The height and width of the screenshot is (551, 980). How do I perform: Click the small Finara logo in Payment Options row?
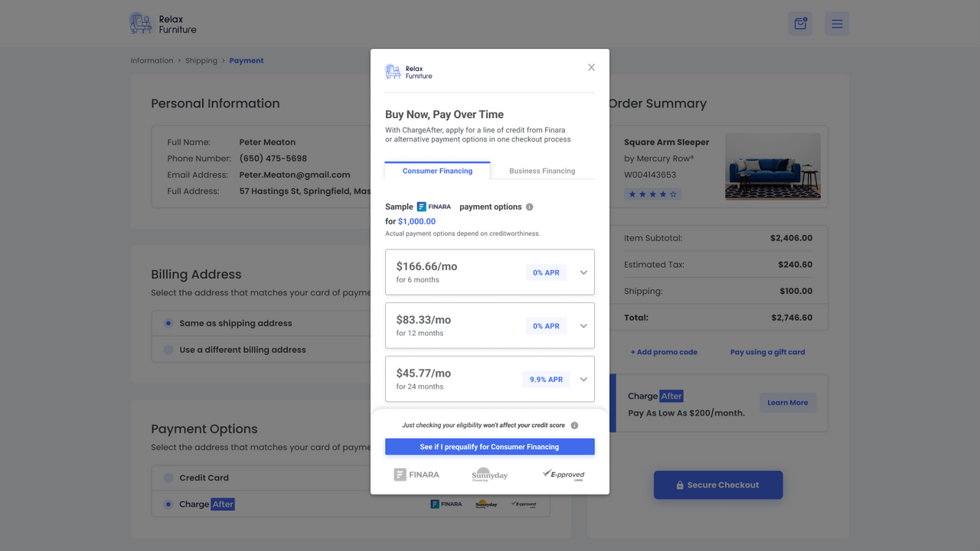446,504
